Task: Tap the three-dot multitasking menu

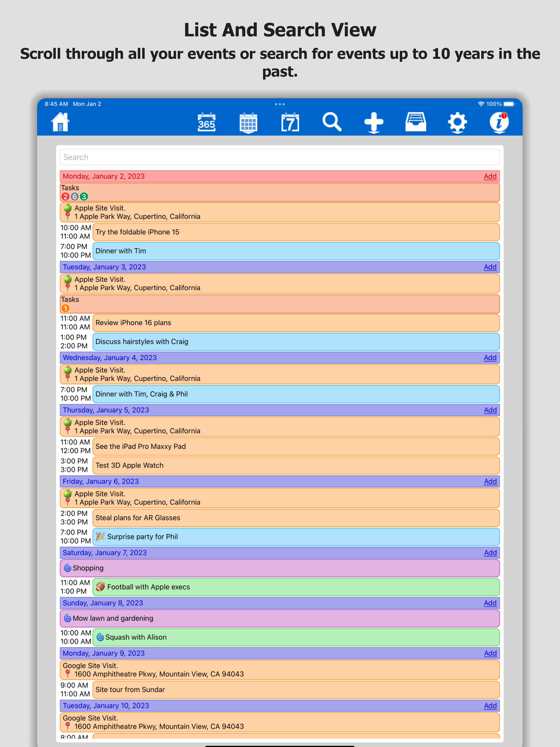Action: [280, 104]
